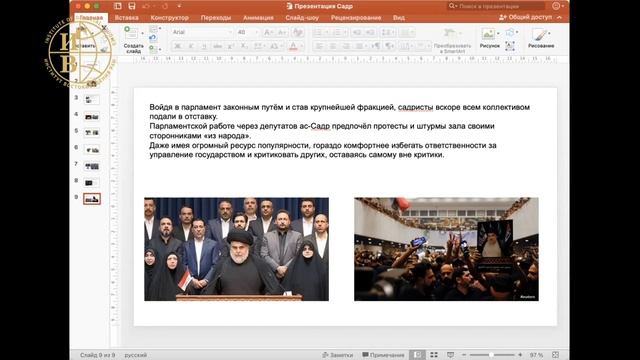Image resolution: width=640 pixels, height=360 pixels.
Task: Select slide 4 thumbnail
Action: point(92,117)
